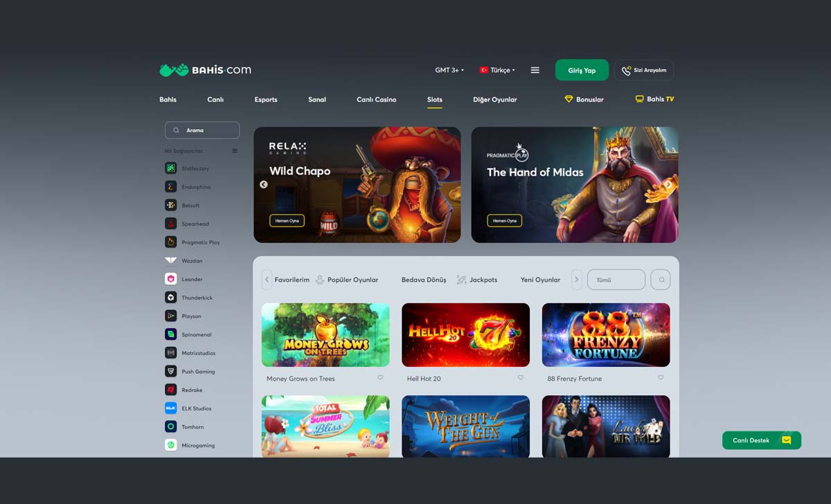Click the Wild Chapo banner title
This screenshot has width=831, height=504.
point(300,171)
